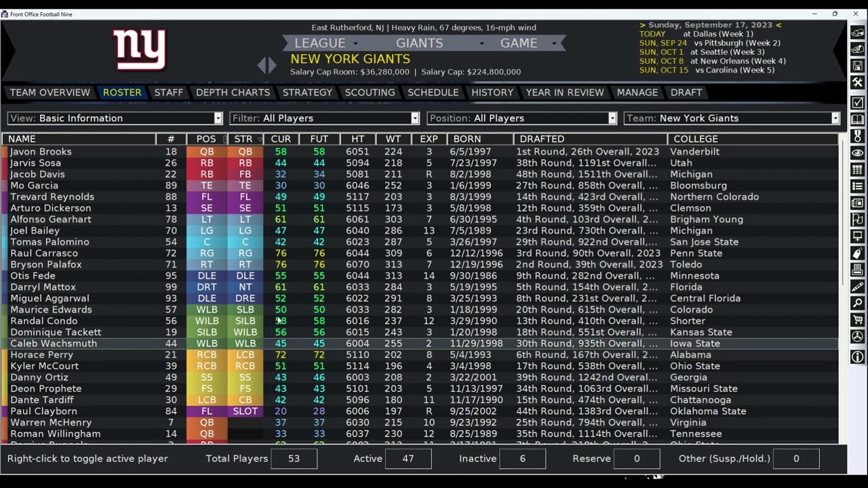Select player Horace Perry in roster
The height and width of the screenshot is (488, 868).
[x=420, y=355]
